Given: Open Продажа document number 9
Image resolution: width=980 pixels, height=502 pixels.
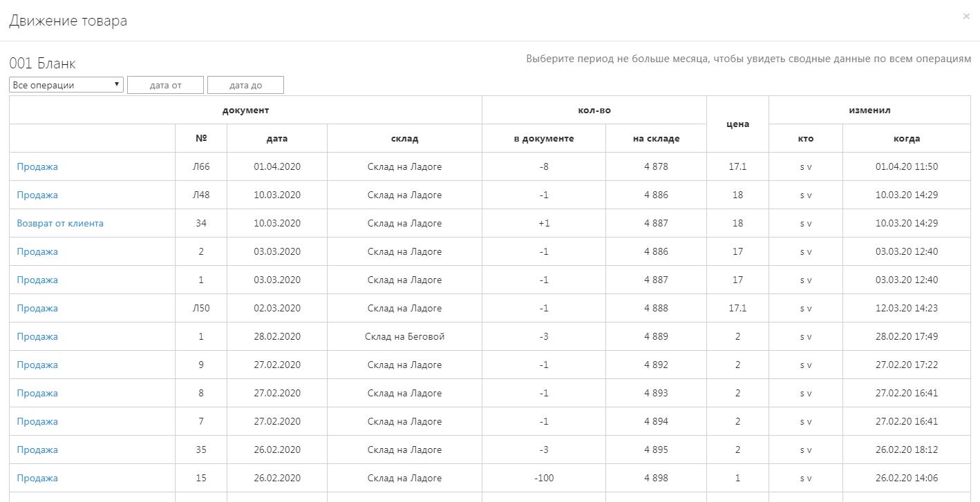Looking at the screenshot, I should 37,365.
